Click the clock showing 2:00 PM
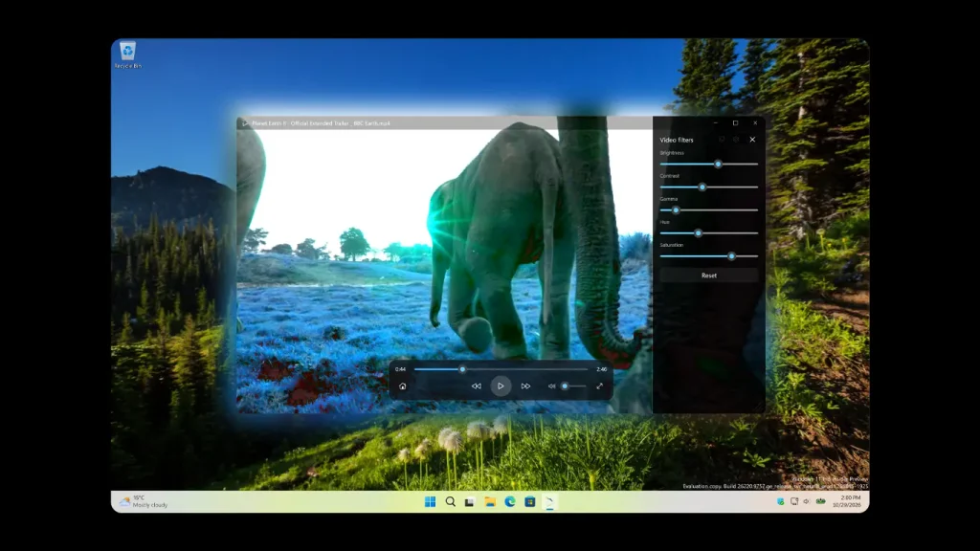This screenshot has width=980, height=551. tap(847, 501)
